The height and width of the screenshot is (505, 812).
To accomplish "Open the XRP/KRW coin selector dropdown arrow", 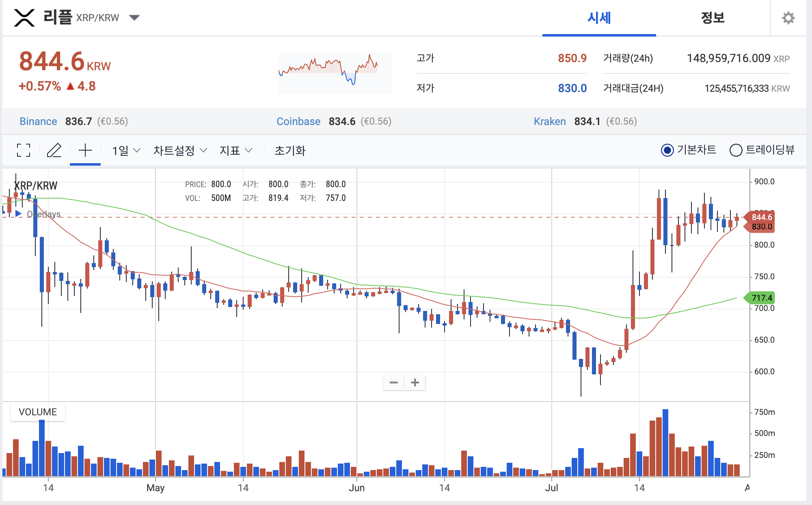I will click(134, 17).
